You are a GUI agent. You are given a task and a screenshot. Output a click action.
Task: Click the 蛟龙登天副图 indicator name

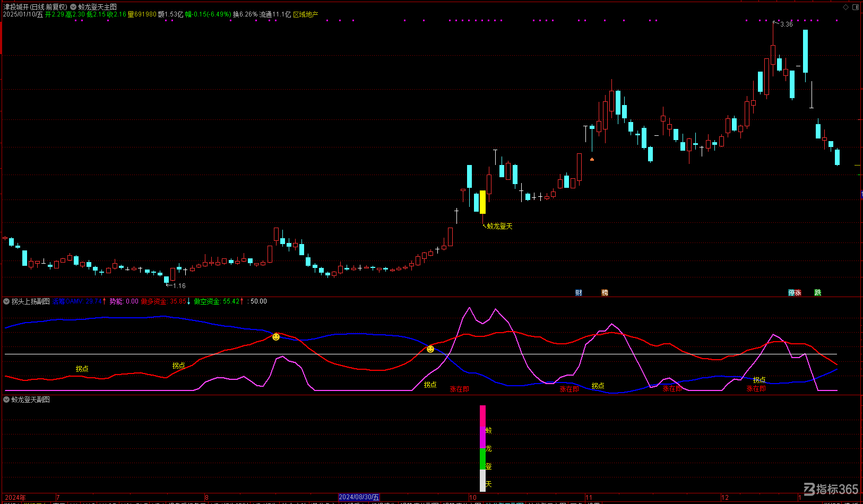(x=31, y=399)
